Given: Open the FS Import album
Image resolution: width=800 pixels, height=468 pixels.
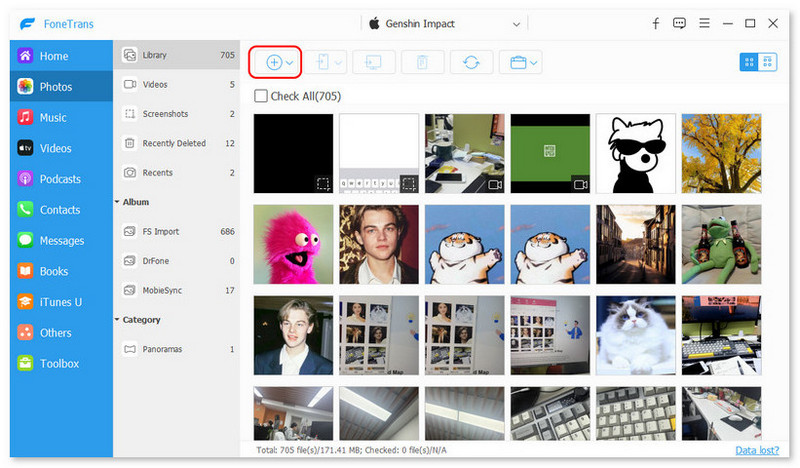Looking at the screenshot, I should click(x=177, y=231).
